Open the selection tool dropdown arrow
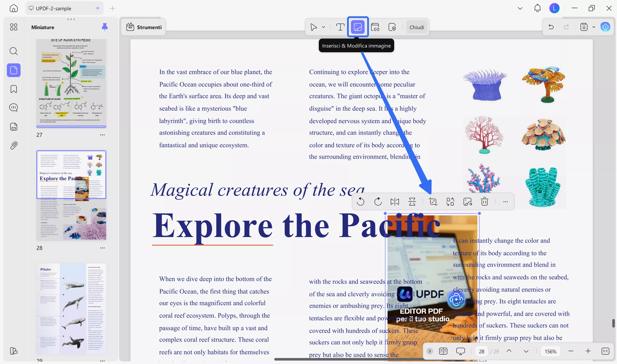The height and width of the screenshot is (364, 617). pyautogui.click(x=323, y=27)
